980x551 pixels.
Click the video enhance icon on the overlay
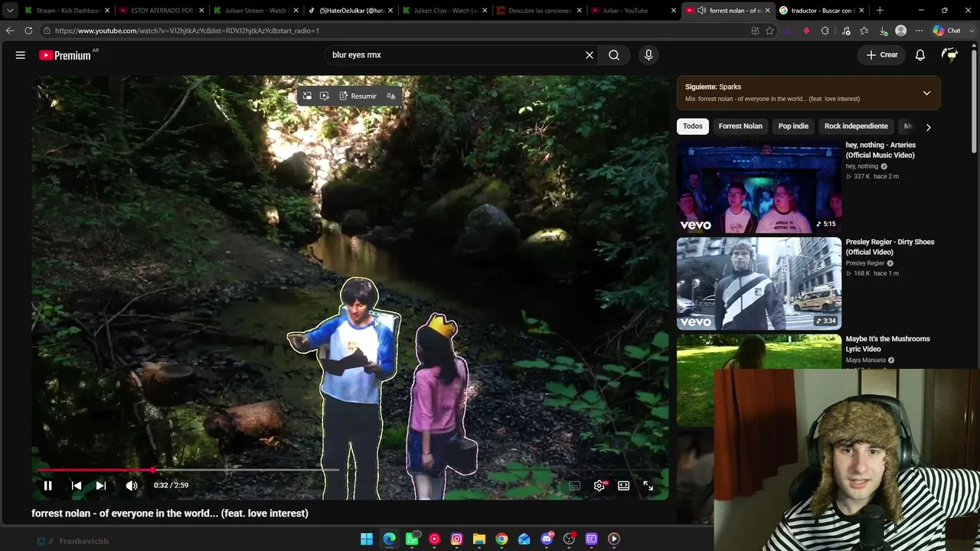(x=325, y=96)
